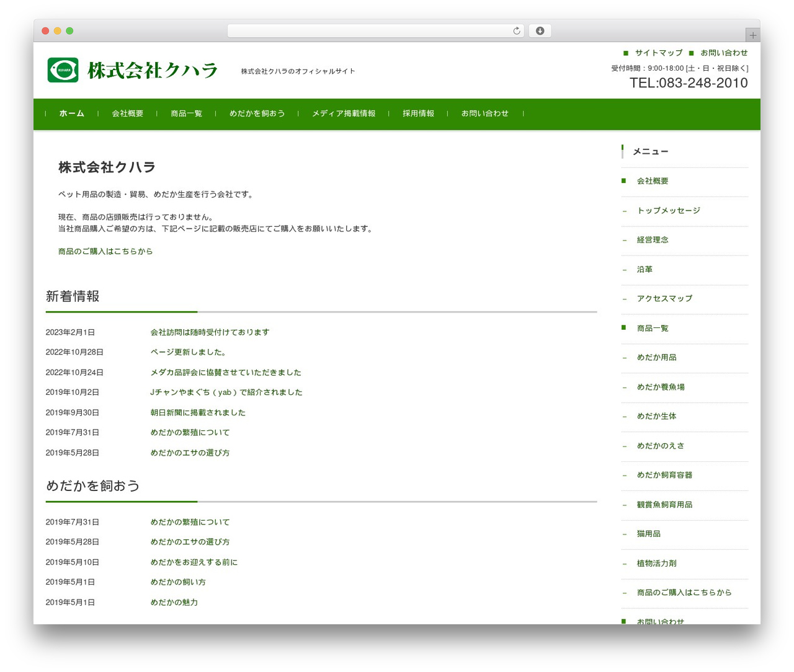Open 経営理念 in the sidebar

click(x=653, y=240)
